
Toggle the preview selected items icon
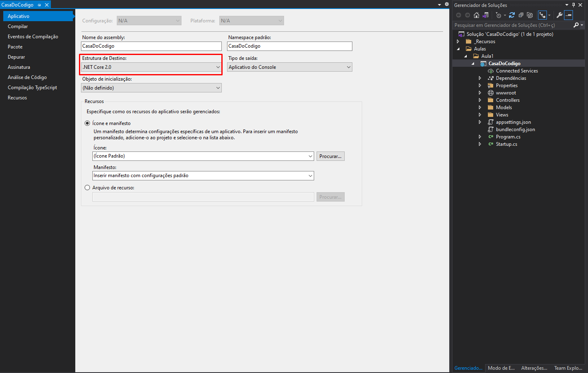pyautogui.click(x=568, y=15)
